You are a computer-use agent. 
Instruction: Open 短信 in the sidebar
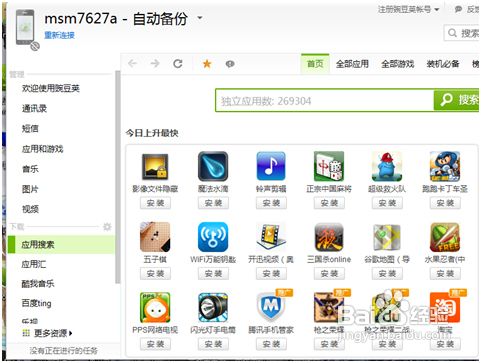pyautogui.click(x=30, y=128)
